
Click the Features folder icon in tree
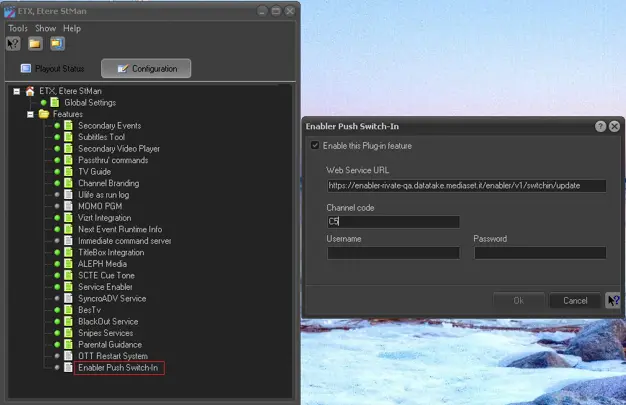[x=43, y=114]
